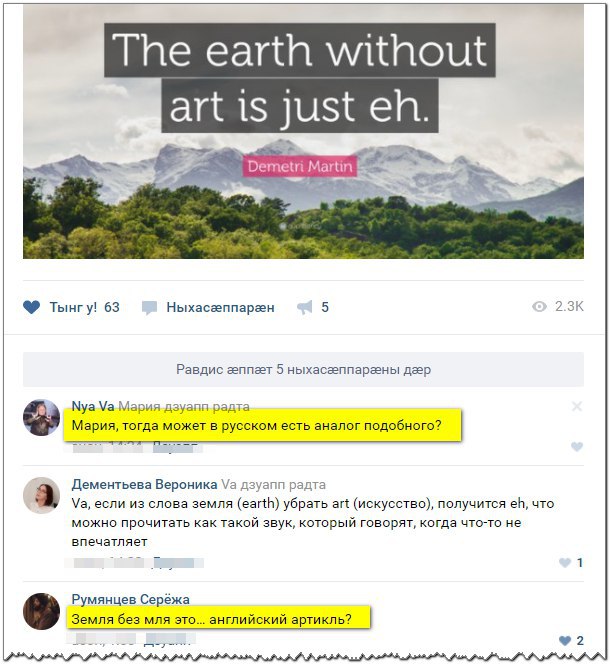Open the Дементьева Вероника name link
610x670 pixels.
point(144,484)
